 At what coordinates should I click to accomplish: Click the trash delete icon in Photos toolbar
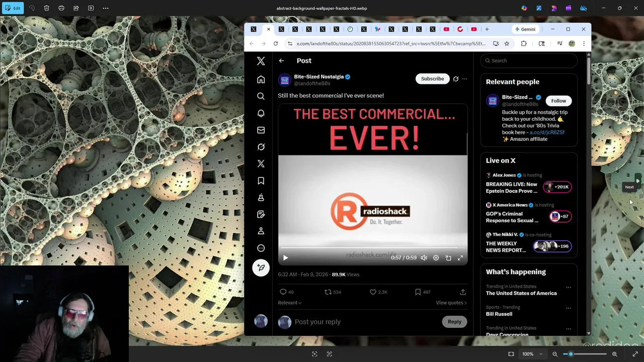[46, 8]
